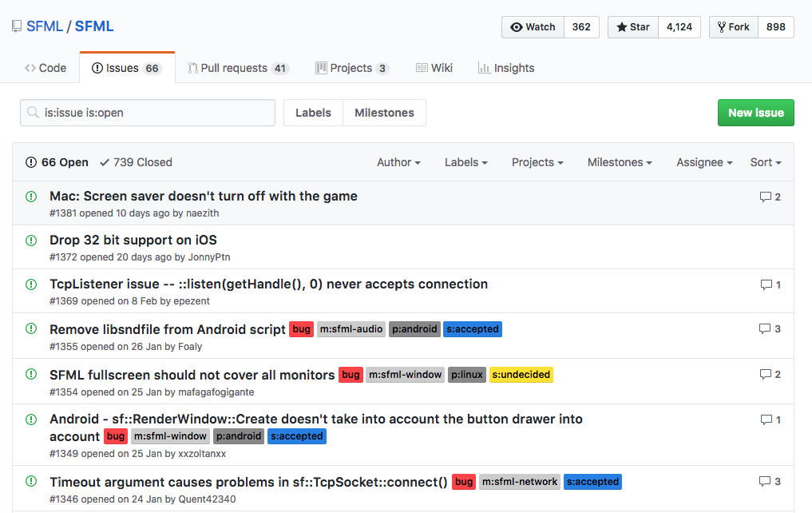The image size is (812, 513).
Task: Click the repository book icon beside SFML
Action: coord(17,26)
